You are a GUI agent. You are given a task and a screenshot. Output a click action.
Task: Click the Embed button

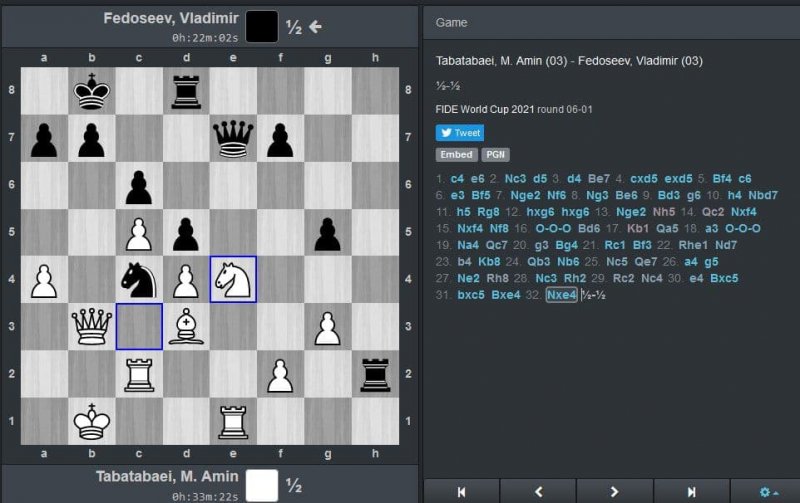click(x=456, y=155)
